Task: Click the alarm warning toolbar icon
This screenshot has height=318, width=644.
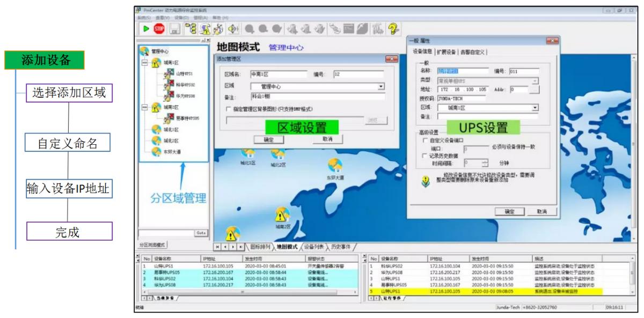Action: point(204,27)
